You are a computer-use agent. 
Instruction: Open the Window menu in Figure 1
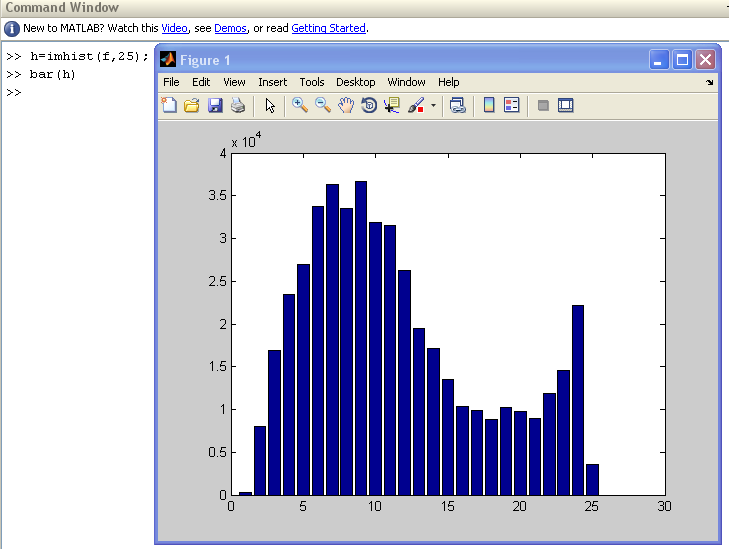tap(406, 82)
